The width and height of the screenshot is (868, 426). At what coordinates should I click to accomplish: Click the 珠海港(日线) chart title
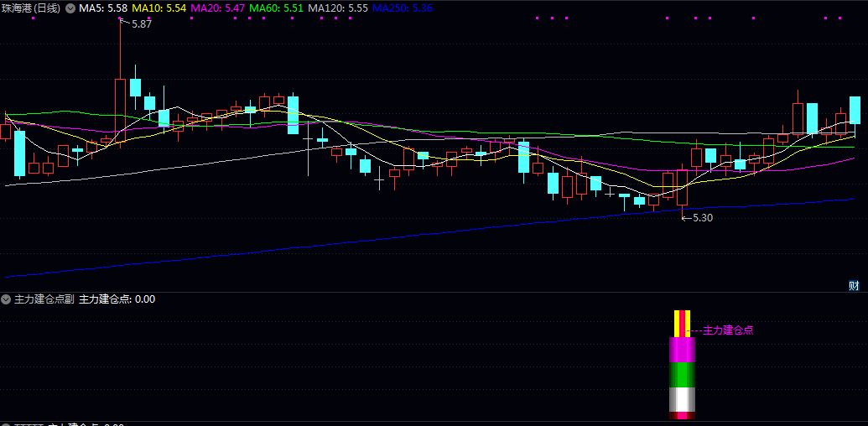click(29, 8)
